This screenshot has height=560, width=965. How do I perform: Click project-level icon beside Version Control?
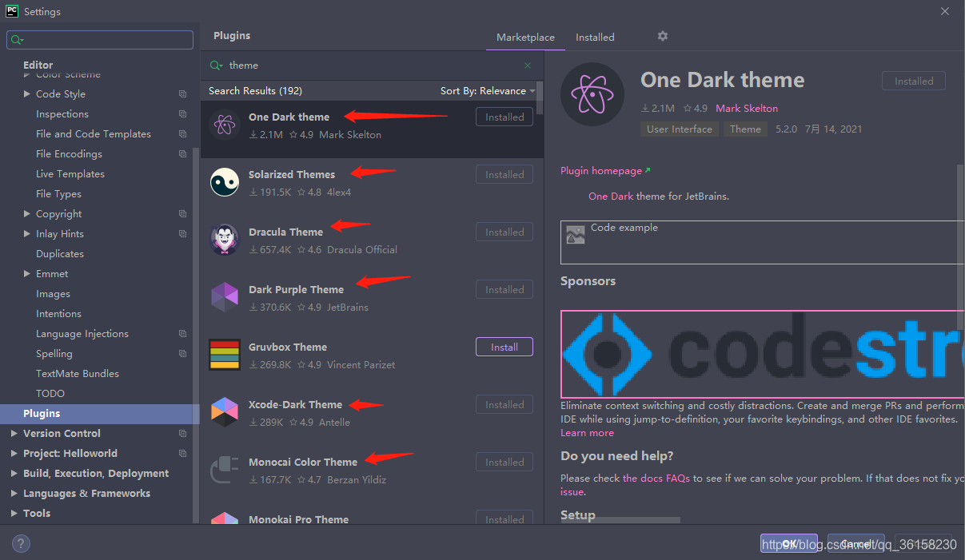182,434
